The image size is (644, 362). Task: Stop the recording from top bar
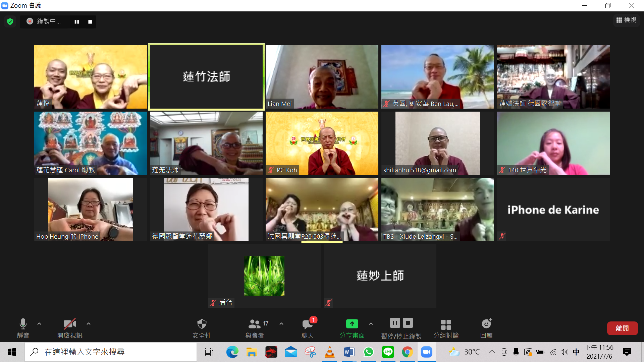(x=90, y=22)
